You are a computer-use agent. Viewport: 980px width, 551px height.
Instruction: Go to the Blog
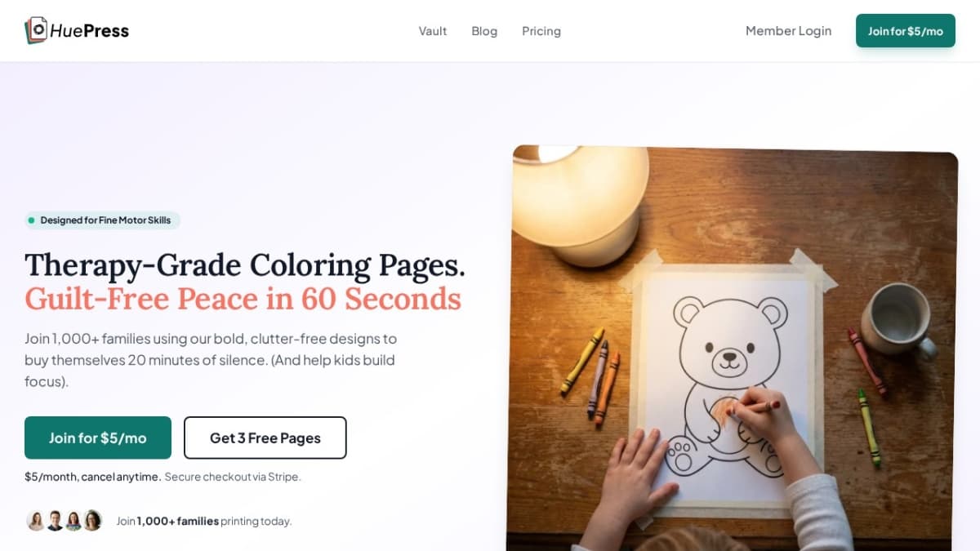pyautogui.click(x=484, y=31)
